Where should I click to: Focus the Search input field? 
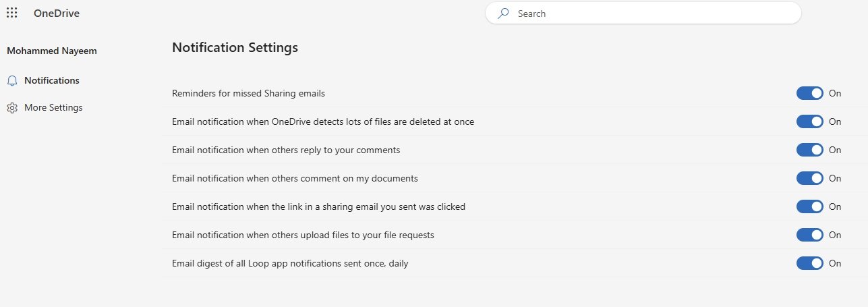(643, 13)
